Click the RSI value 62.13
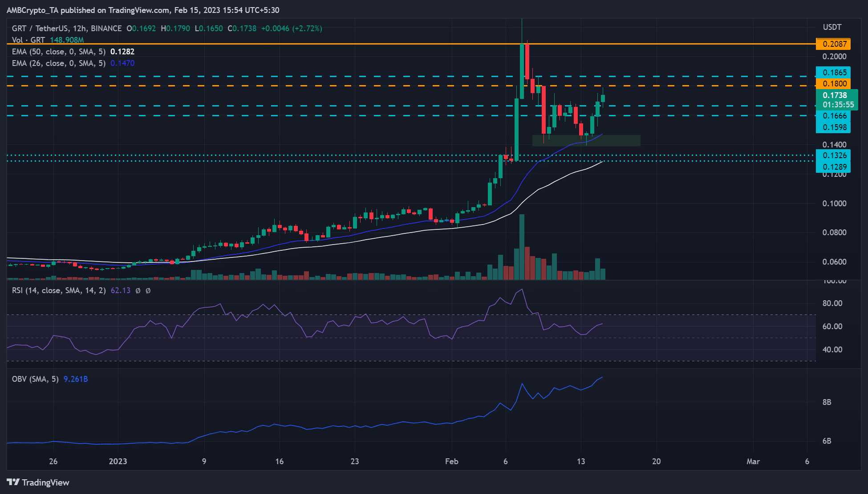Image resolution: width=868 pixels, height=494 pixels. pyautogui.click(x=121, y=290)
